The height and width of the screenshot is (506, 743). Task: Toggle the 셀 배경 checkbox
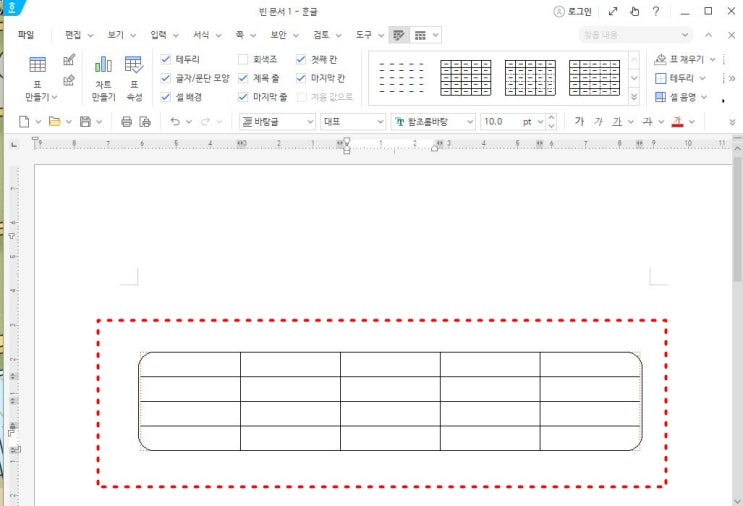point(165,97)
